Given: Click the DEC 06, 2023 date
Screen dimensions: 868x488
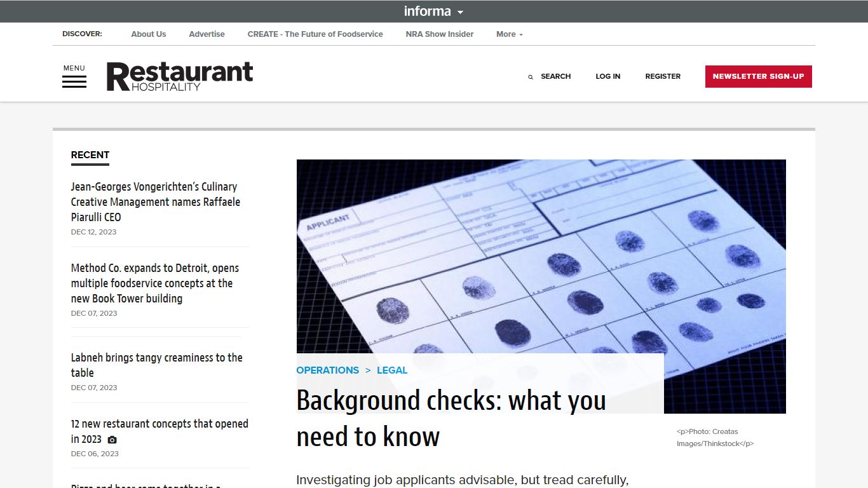Looking at the screenshot, I should 95,454.
